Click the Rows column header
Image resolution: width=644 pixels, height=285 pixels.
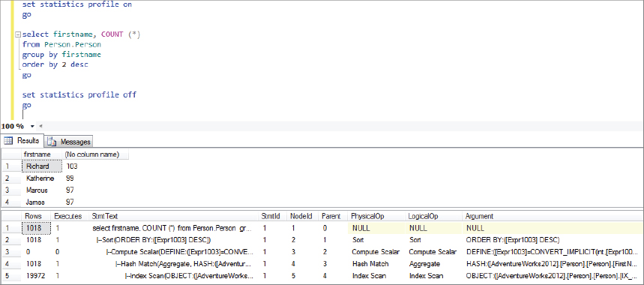click(33, 216)
